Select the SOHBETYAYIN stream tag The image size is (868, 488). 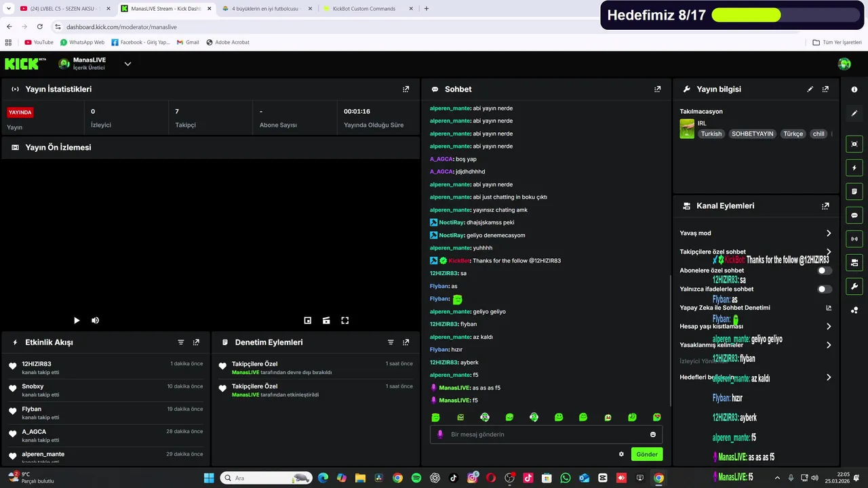(752, 134)
